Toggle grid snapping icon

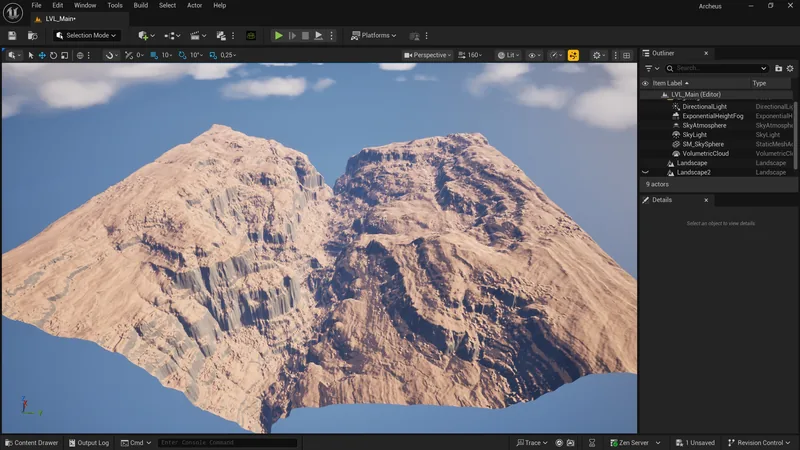tap(154, 55)
